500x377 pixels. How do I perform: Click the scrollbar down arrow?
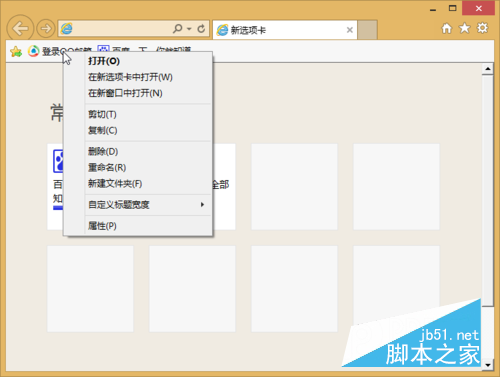pyautogui.click(x=488, y=365)
